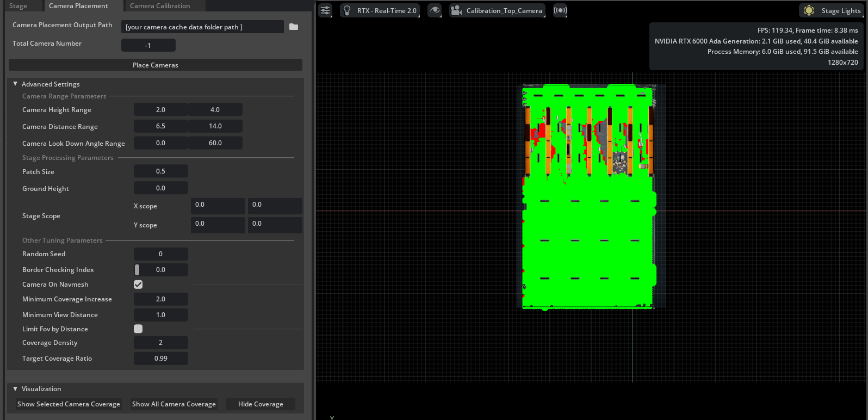Toggle the viewport eye display icon
The image size is (868, 420).
click(x=434, y=10)
